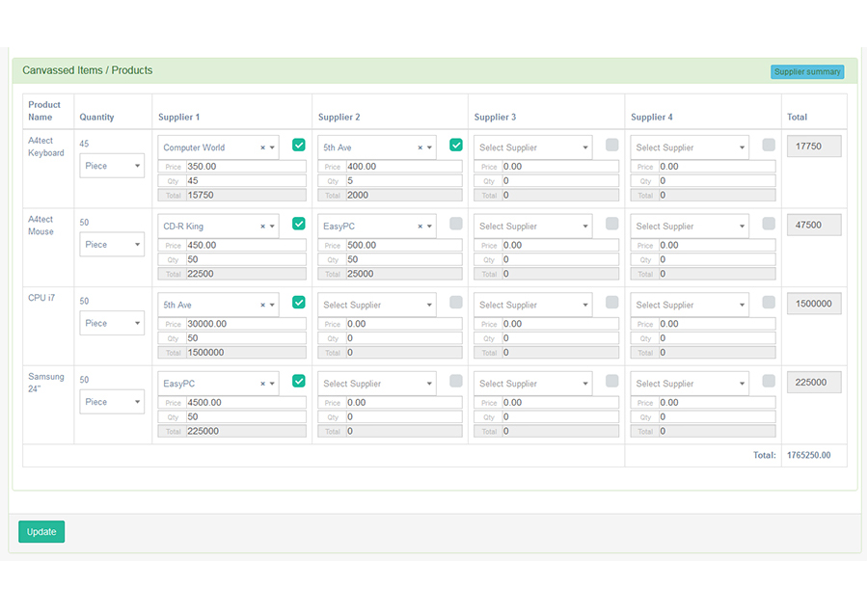The height and width of the screenshot is (613, 868).
Task: Uncheck Computer World checkbox for A4tect Keyboard
Action: pyautogui.click(x=299, y=146)
